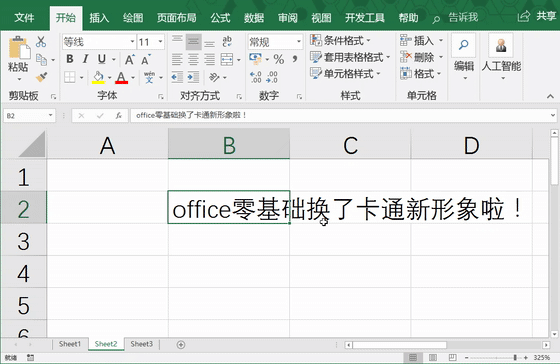Open the 单元格样式 cell styles menu

(x=345, y=74)
